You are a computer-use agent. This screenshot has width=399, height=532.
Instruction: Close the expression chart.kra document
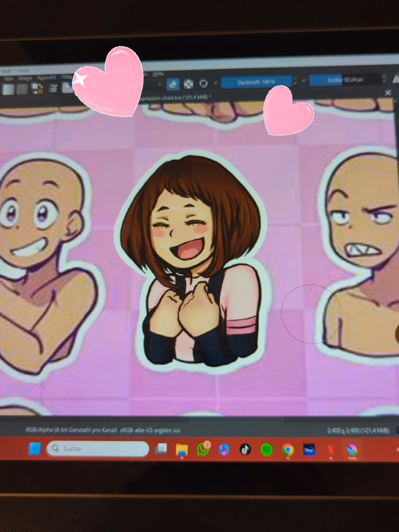pyautogui.click(x=388, y=92)
